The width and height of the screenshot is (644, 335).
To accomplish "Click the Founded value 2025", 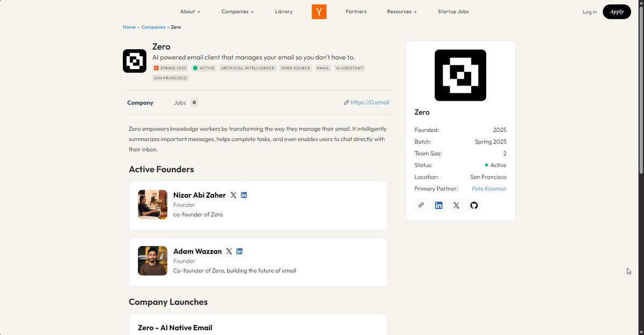I will click(x=500, y=130).
